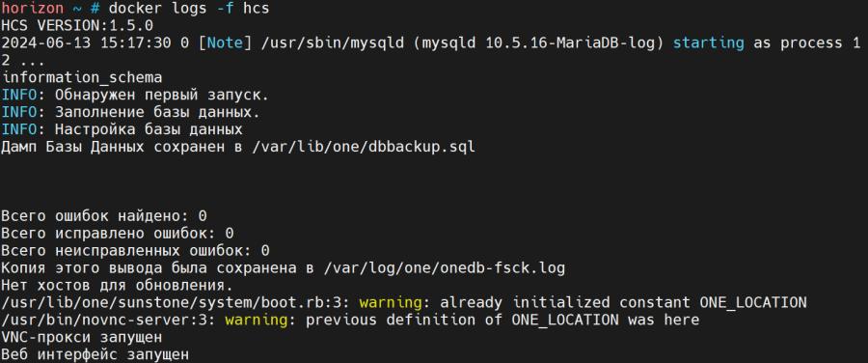The image size is (868, 363).
Task: Click the 'Всего исправлено ошибок: 0' line
Action: (118, 234)
